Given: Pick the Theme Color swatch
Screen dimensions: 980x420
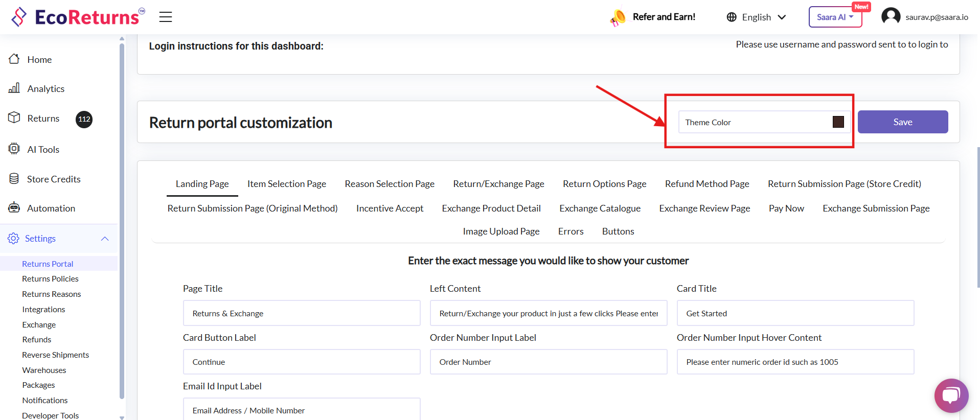Looking at the screenshot, I should (838, 122).
